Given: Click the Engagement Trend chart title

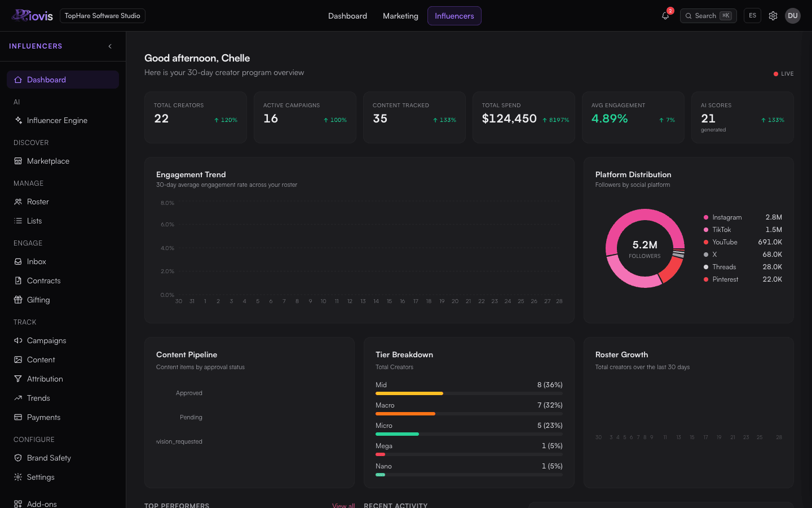Looking at the screenshot, I should pos(191,174).
